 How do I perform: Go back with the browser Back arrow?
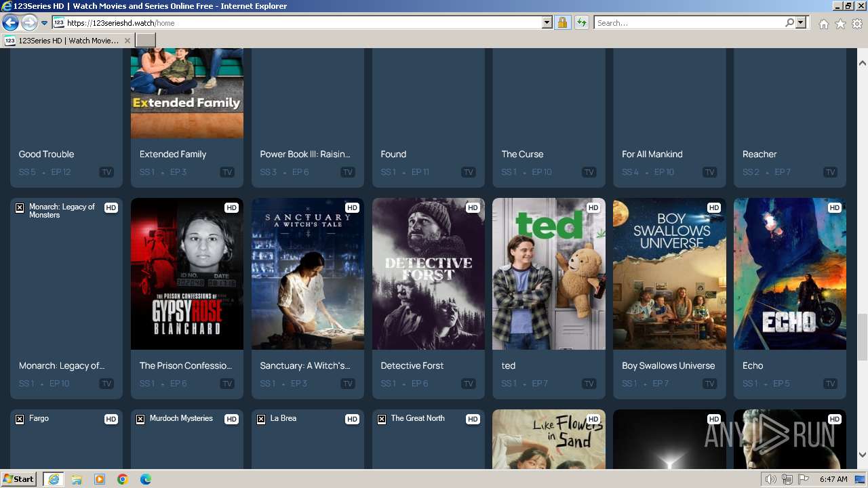[10, 22]
